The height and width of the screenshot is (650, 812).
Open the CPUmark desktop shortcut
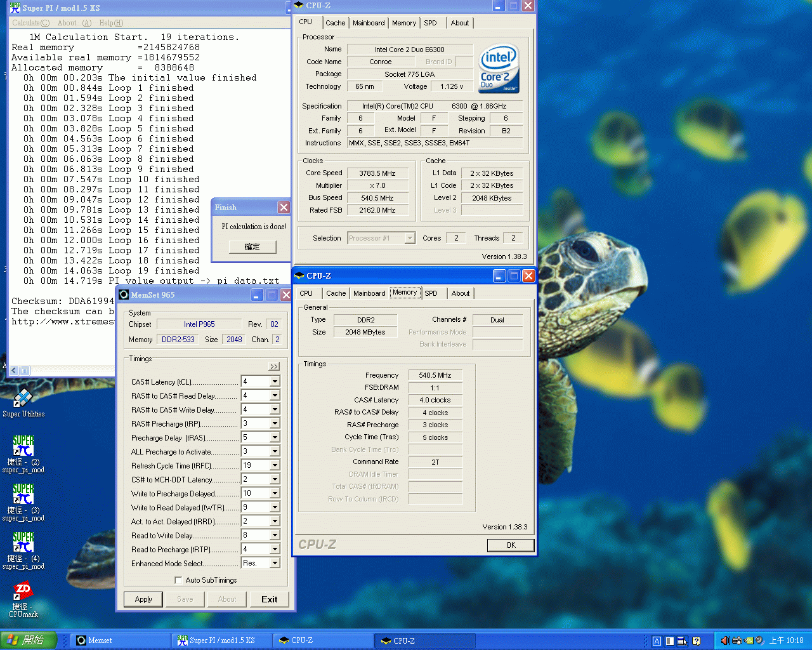pos(23,600)
